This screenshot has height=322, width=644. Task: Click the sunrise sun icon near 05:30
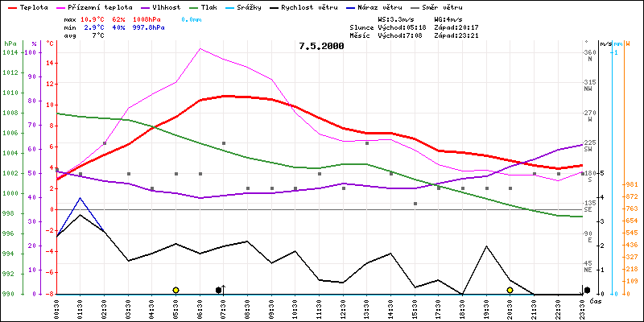(x=175, y=290)
